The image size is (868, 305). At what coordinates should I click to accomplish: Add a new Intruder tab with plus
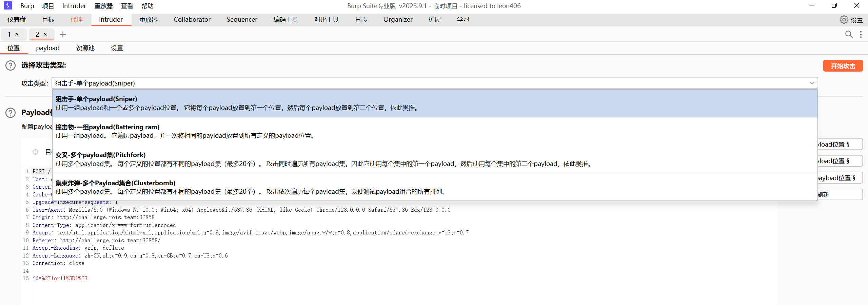click(x=63, y=34)
